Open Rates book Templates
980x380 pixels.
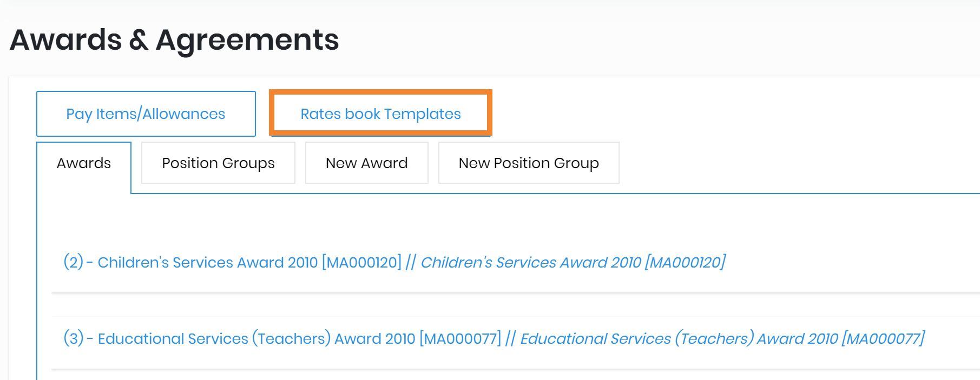coord(380,114)
